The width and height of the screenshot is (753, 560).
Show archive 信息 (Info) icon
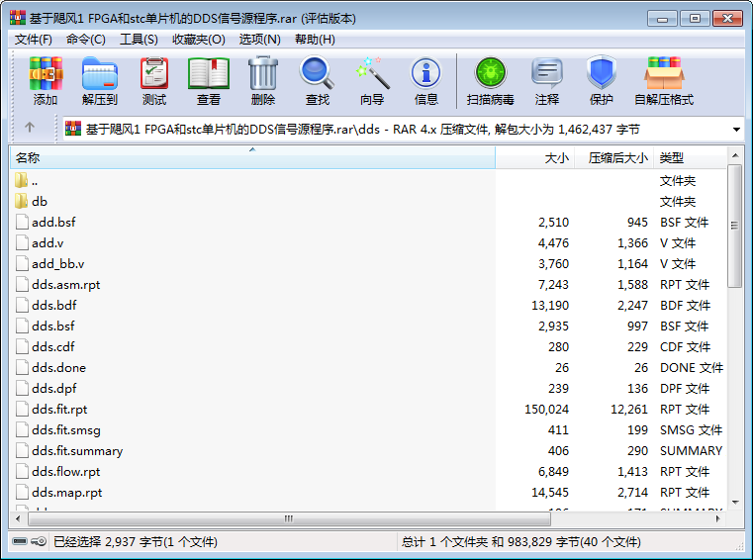pos(426,81)
